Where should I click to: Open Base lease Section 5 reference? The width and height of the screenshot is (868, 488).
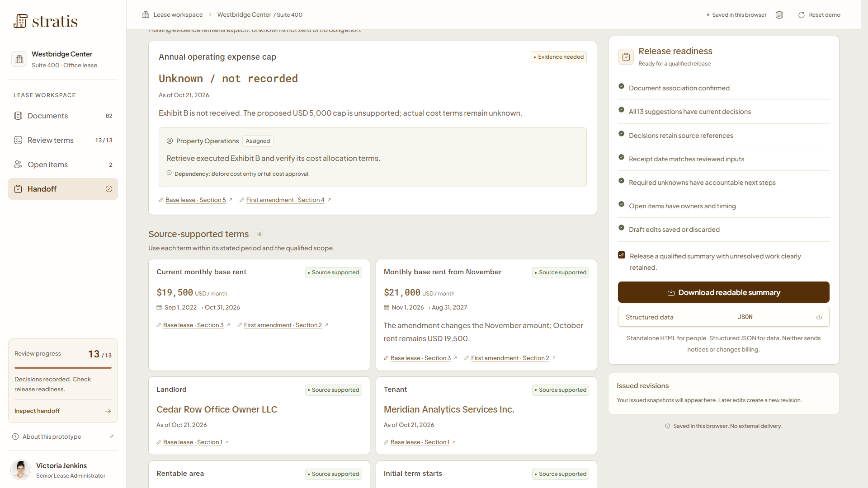[x=195, y=200]
